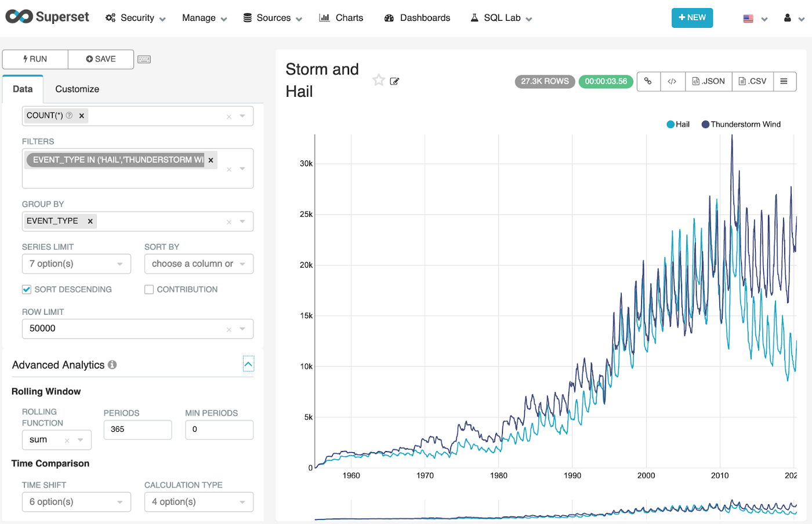The width and height of the screenshot is (812, 524).
Task: Edit chart properties via the pencil icon
Action: (394, 81)
